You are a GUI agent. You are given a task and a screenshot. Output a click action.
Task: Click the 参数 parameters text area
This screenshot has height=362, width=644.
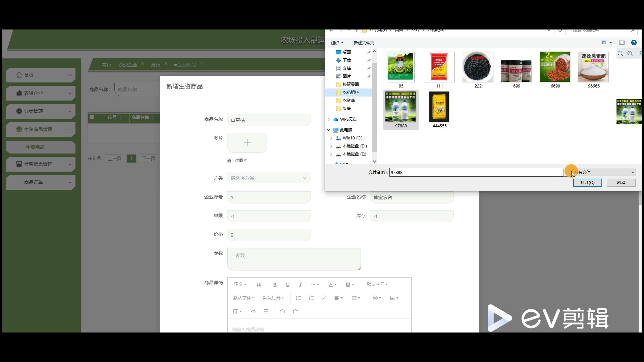tap(294, 259)
